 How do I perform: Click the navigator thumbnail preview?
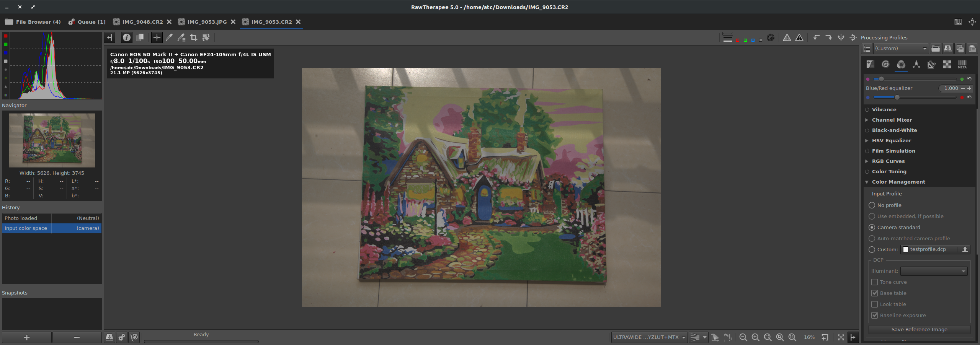pos(52,140)
